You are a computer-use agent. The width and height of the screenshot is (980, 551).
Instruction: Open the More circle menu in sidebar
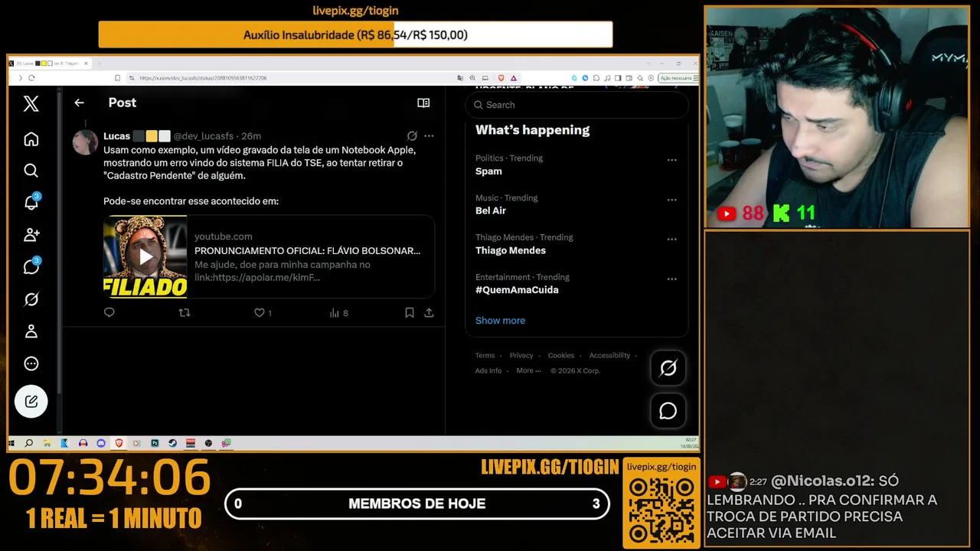(x=31, y=364)
